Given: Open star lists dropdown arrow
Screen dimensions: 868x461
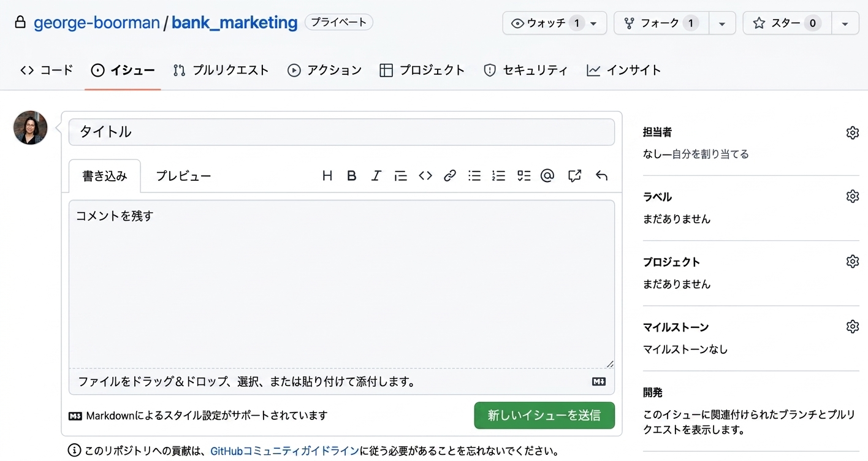Looking at the screenshot, I should pos(845,23).
